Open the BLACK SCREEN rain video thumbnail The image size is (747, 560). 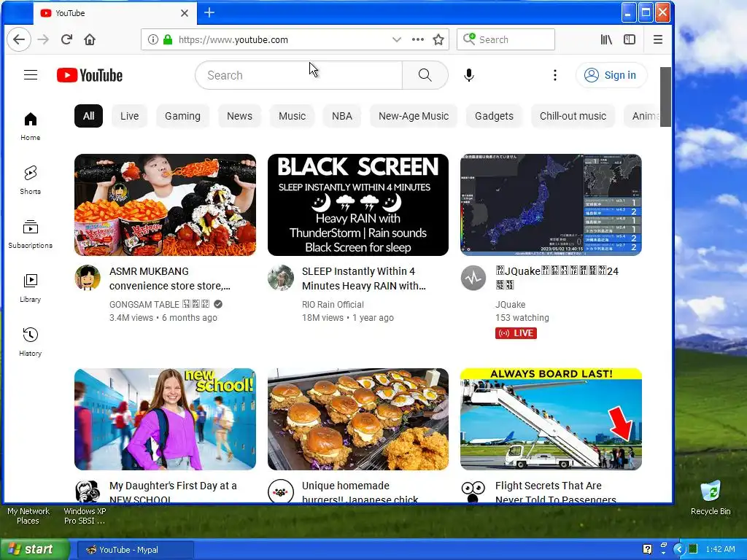pyautogui.click(x=357, y=205)
